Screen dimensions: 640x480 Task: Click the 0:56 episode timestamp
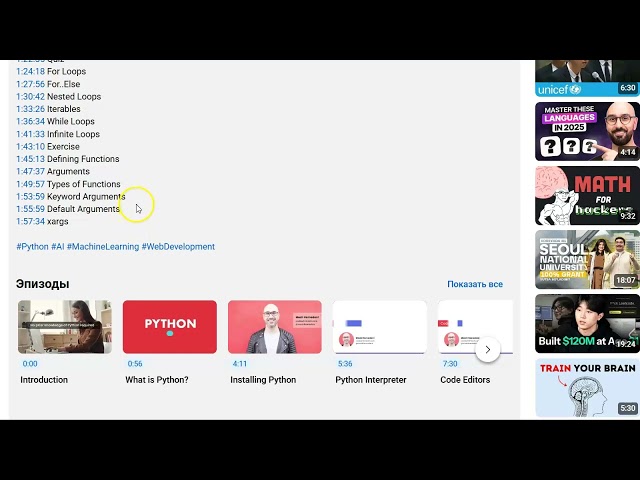[135, 364]
